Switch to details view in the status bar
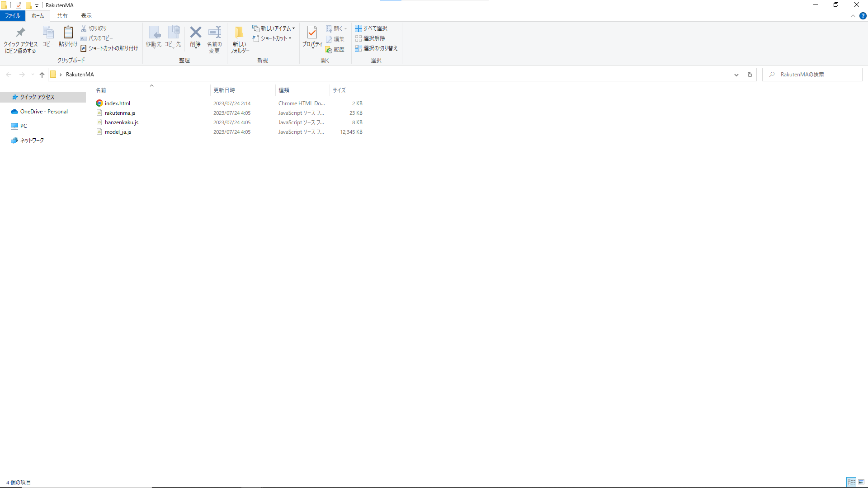868x488 pixels. [851, 482]
